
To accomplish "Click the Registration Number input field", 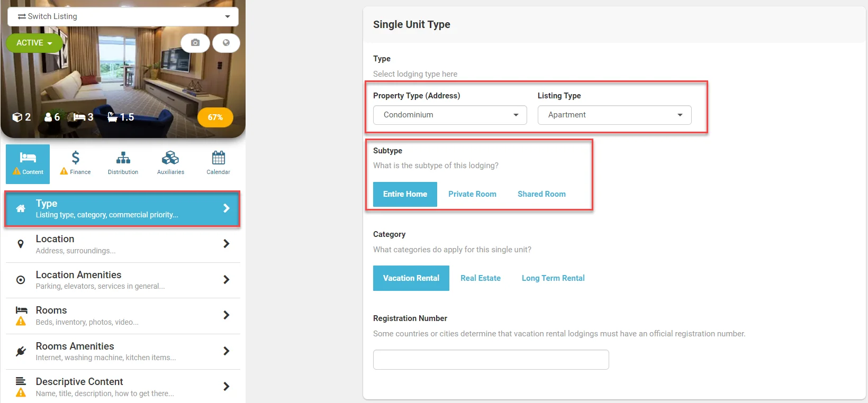I will pyautogui.click(x=491, y=360).
